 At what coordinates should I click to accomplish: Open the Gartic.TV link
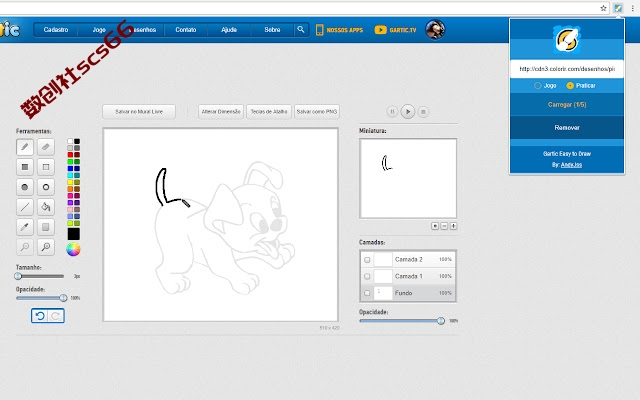click(395, 30)
